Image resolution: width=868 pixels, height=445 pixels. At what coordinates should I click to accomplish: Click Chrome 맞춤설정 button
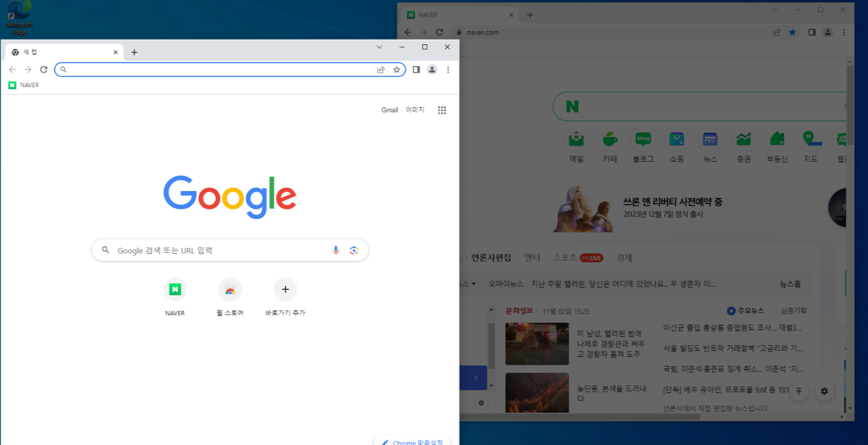(412, 442)
